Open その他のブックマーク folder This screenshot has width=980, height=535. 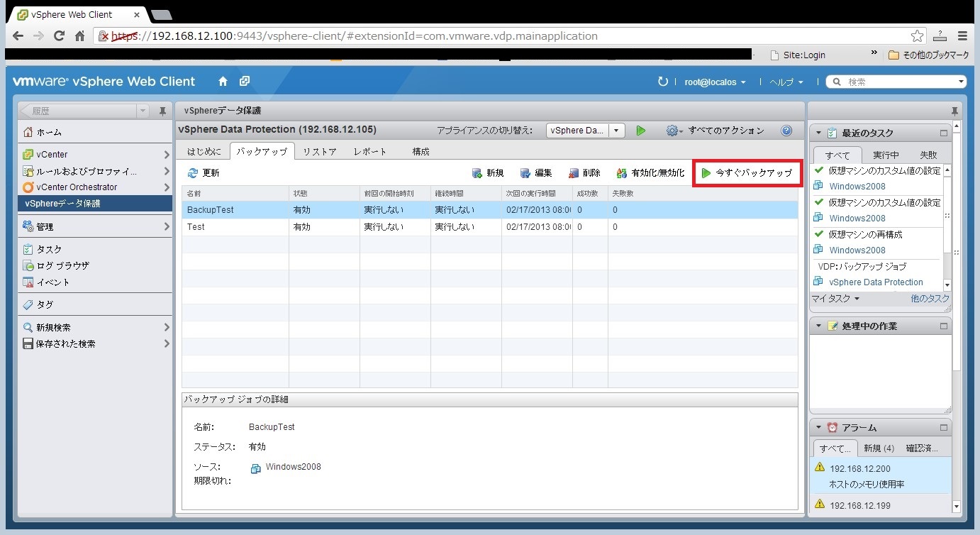(928, 55)
